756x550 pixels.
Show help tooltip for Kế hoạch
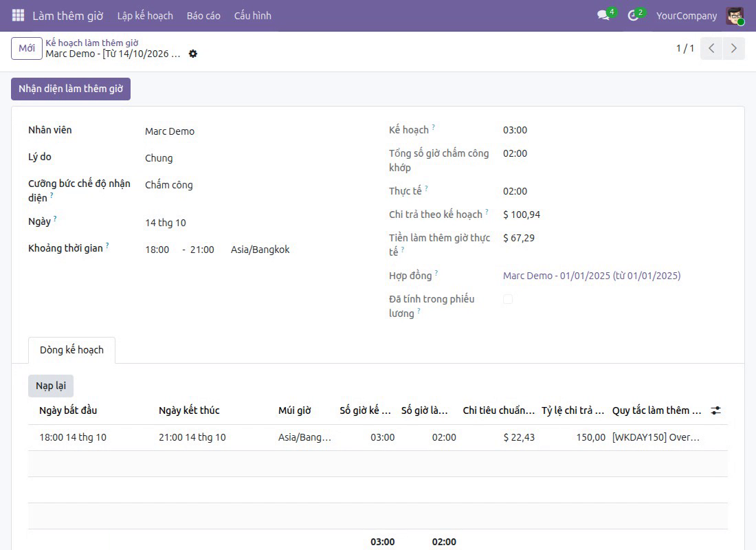coord(433,127)
